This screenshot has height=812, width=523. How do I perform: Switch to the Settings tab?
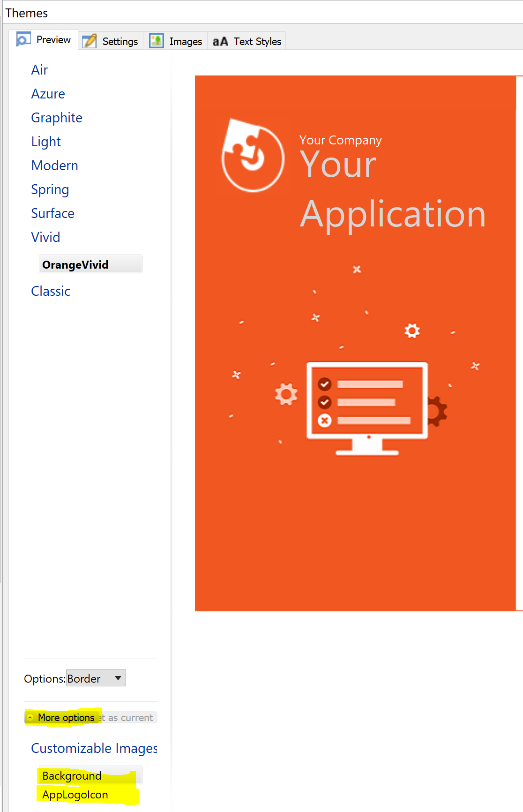point(120,41)
